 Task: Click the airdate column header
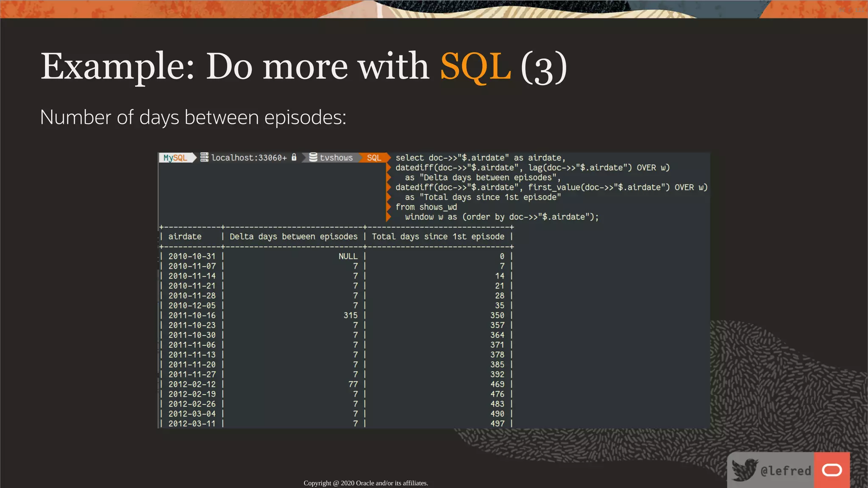(x=185, y=236)
